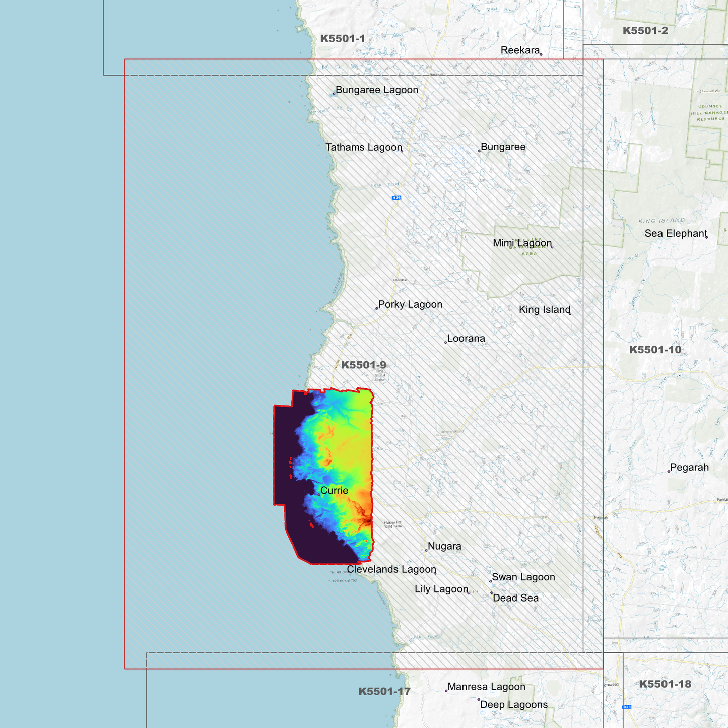Select the Clevelands Lagoon label
Viewport: 728px width, 728px height.
point(391,569)
